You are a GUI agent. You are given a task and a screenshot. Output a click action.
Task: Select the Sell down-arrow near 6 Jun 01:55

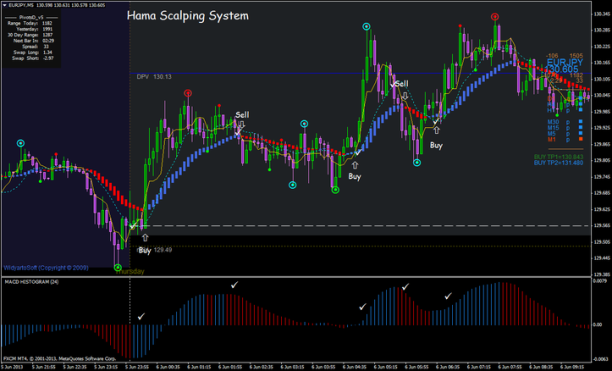(x=242, y=124)
